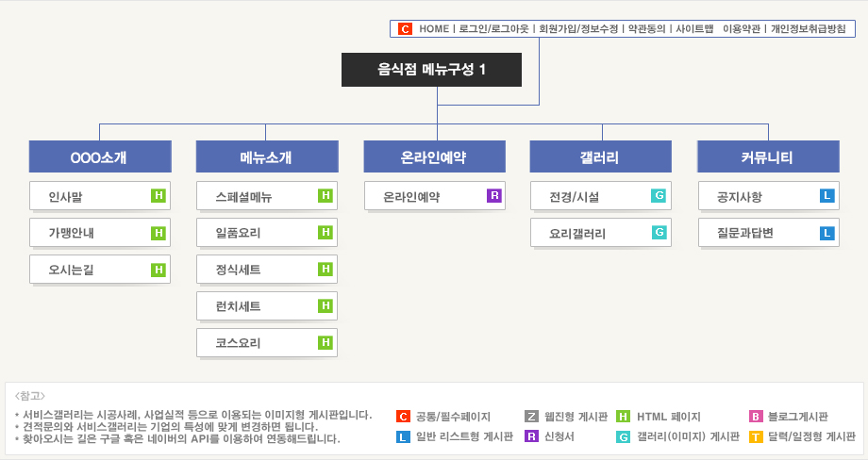Image resolution: width=868 pixels, height=460 pixels.
Task: Click the 음식점 메뉴구성 1 title box
Action: tap(431, 70)
